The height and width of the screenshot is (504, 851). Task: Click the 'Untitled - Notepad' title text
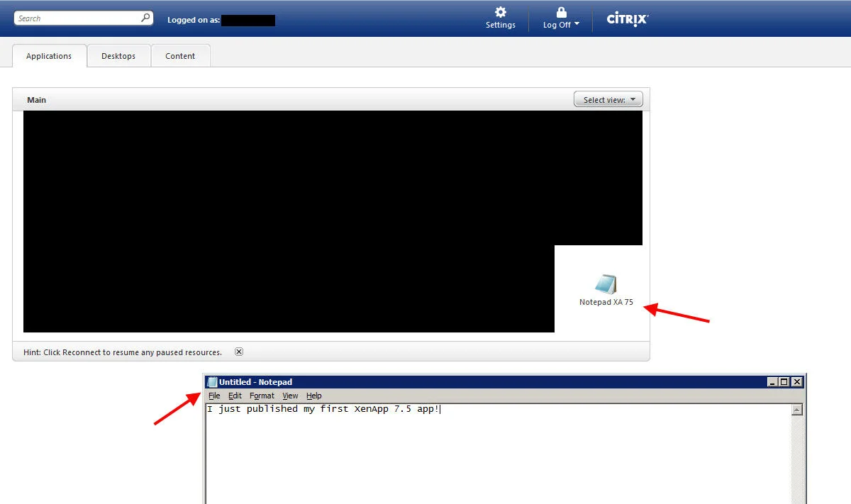coord(255,382)
